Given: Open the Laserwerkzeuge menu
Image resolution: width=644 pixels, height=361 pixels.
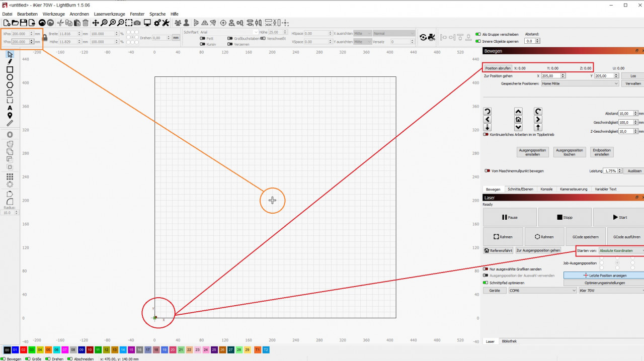Looking at the screenshot, I should tap(109, 14).
